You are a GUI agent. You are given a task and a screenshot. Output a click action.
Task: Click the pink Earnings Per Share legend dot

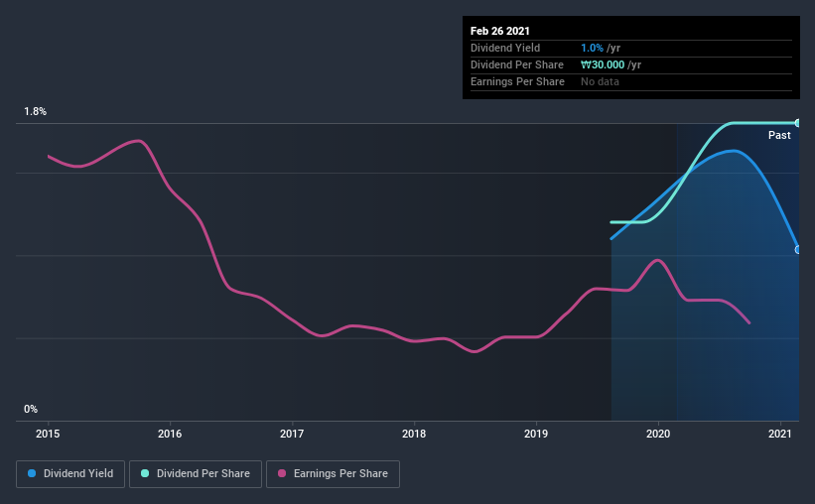(282, 473)
